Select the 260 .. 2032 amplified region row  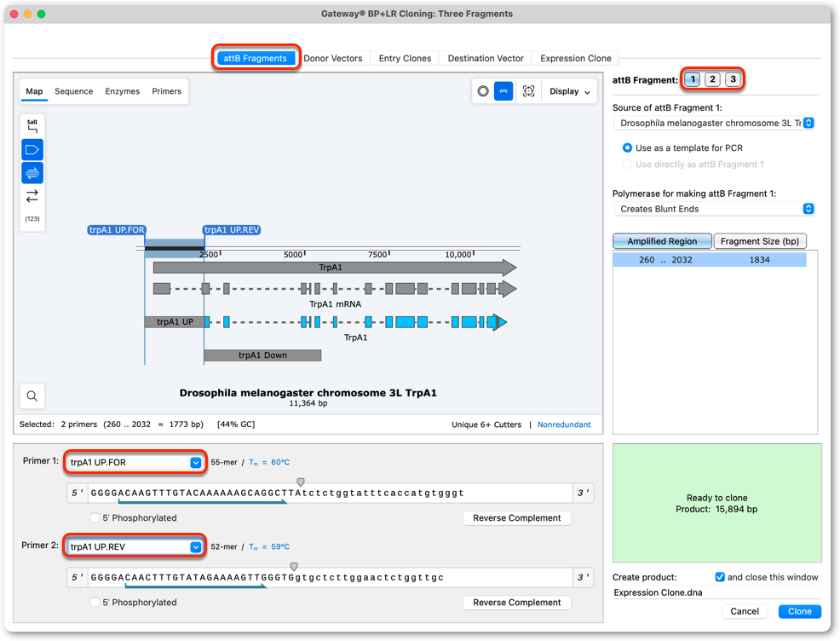pyautogui.click(x=710, y=260)
